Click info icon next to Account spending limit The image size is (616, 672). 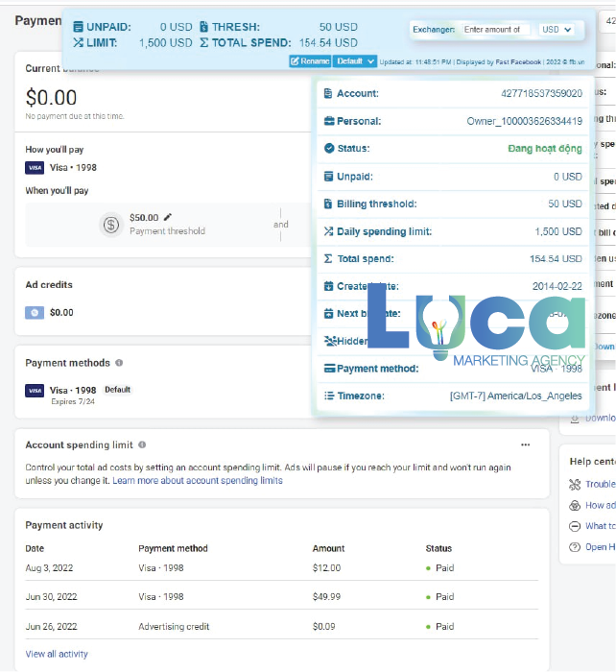[142, 444]
